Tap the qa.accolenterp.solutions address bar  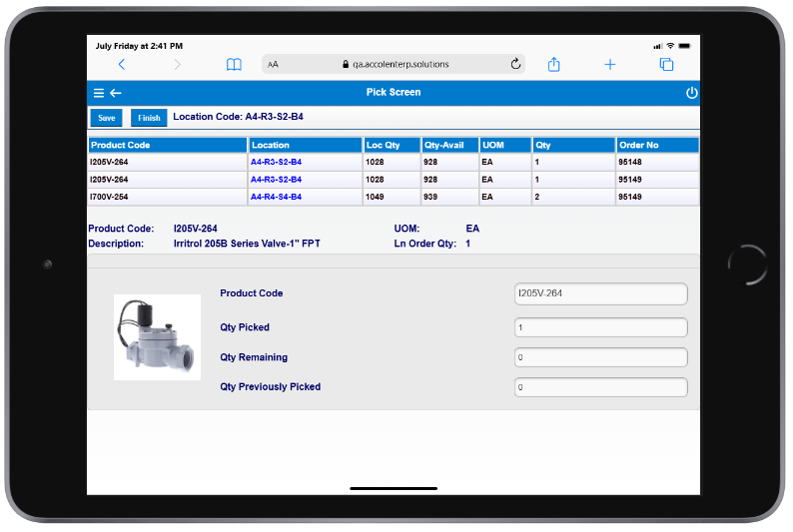pos(394,64)
